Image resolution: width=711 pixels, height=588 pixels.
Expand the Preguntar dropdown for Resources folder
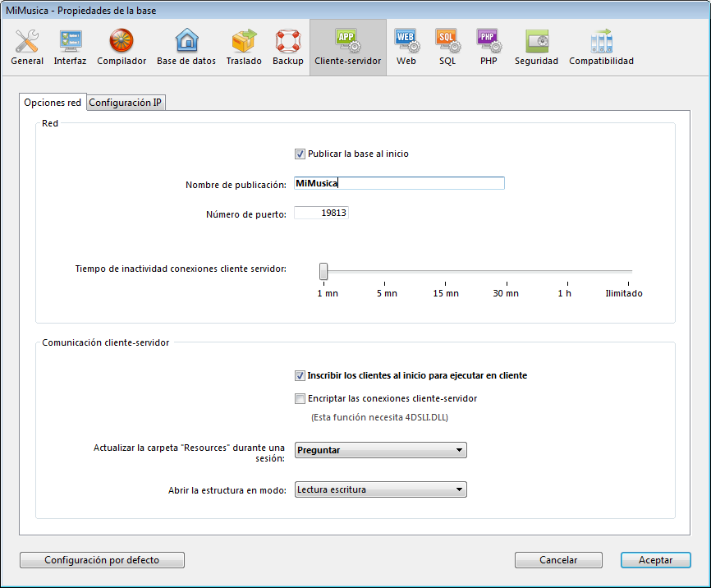coord(380,450)
